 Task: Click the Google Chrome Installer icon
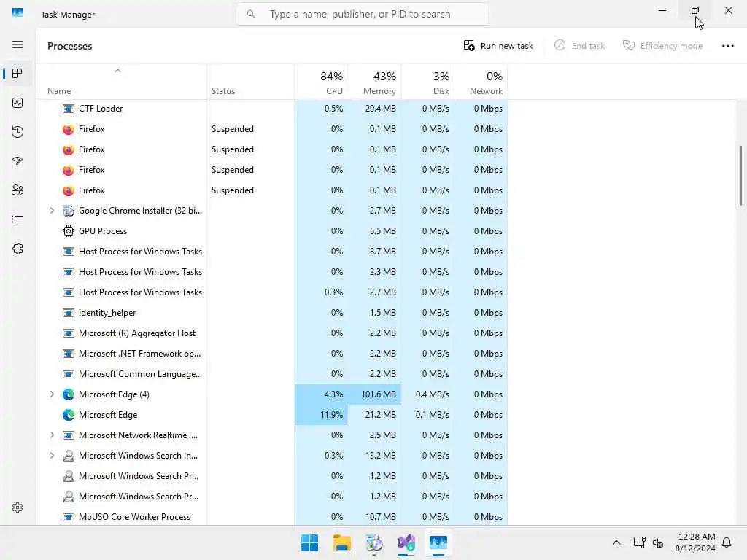68,211
